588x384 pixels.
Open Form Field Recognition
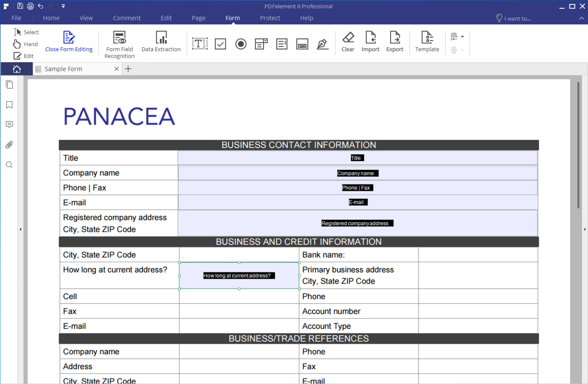(120, 45)
